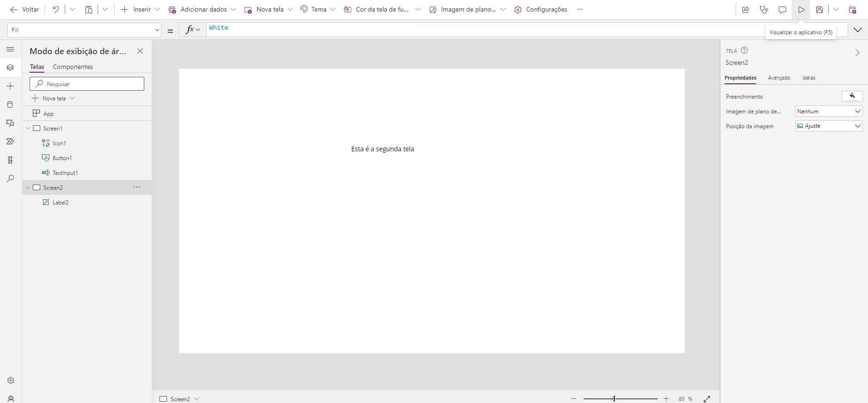Open the Comments speech bubble icon
The width and height of the screenshot is (868, 403).
782,10
